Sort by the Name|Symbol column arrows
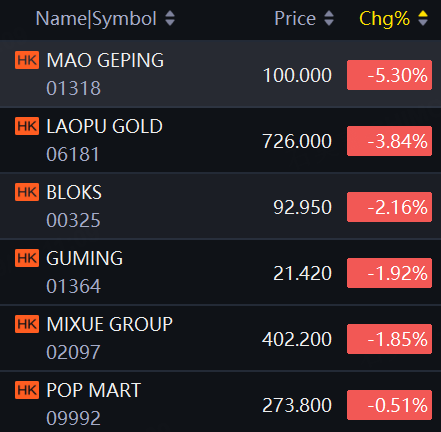Image resolution: width=441 pixels, height=432 pixels. click(x=170, y=18)
